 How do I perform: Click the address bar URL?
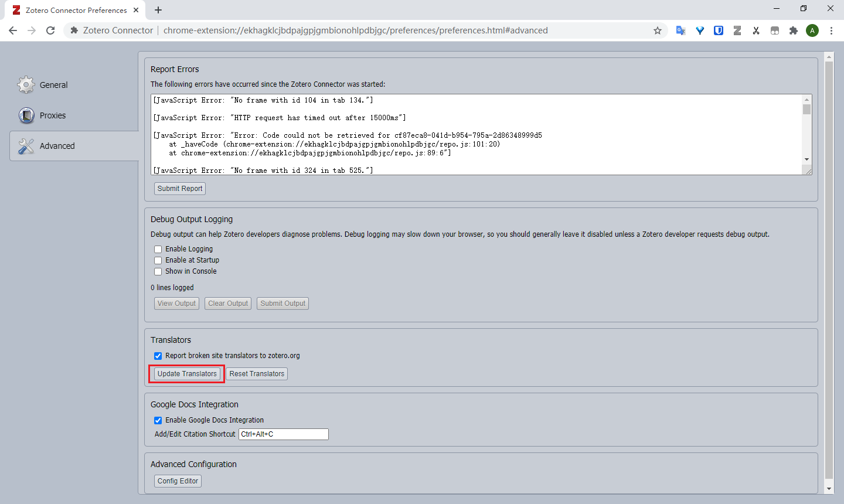(355, 30)
